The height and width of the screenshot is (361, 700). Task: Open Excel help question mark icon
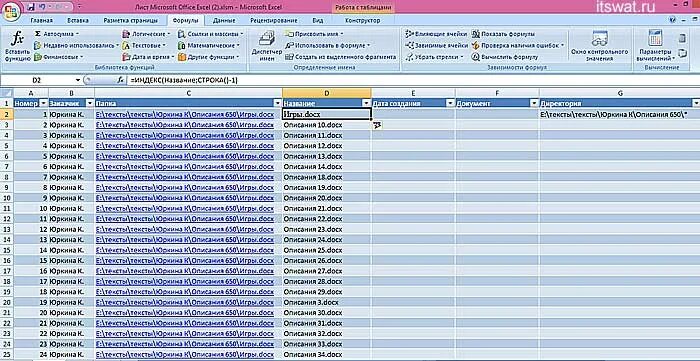click(672, 20)
